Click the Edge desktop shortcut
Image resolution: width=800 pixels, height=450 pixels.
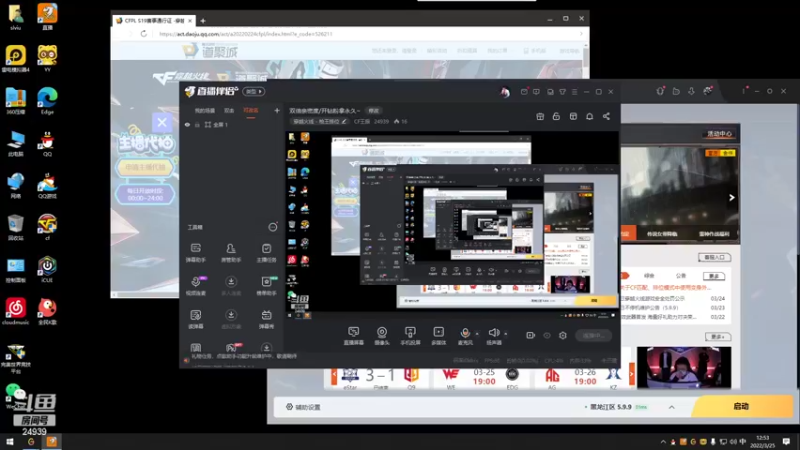tap(47, 101)
